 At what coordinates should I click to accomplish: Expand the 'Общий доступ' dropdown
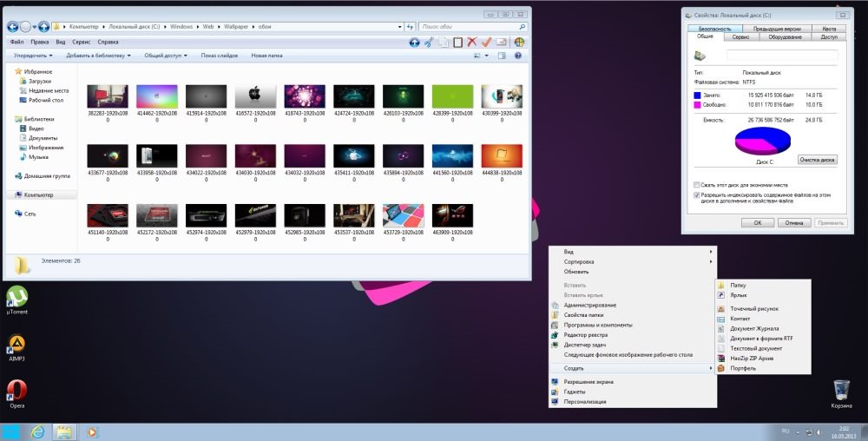[166, 56]
